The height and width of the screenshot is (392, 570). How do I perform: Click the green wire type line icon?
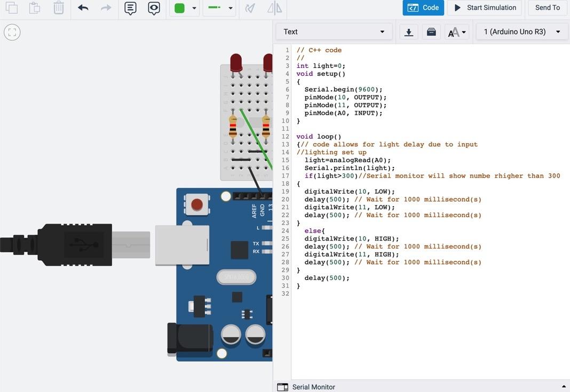coord(215,7)
